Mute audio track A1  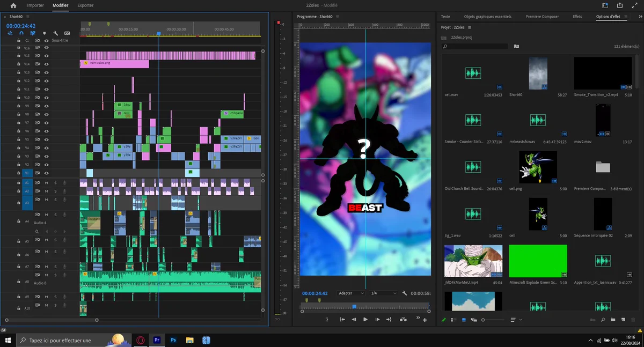pyautogui.click(x=47, y=183)
